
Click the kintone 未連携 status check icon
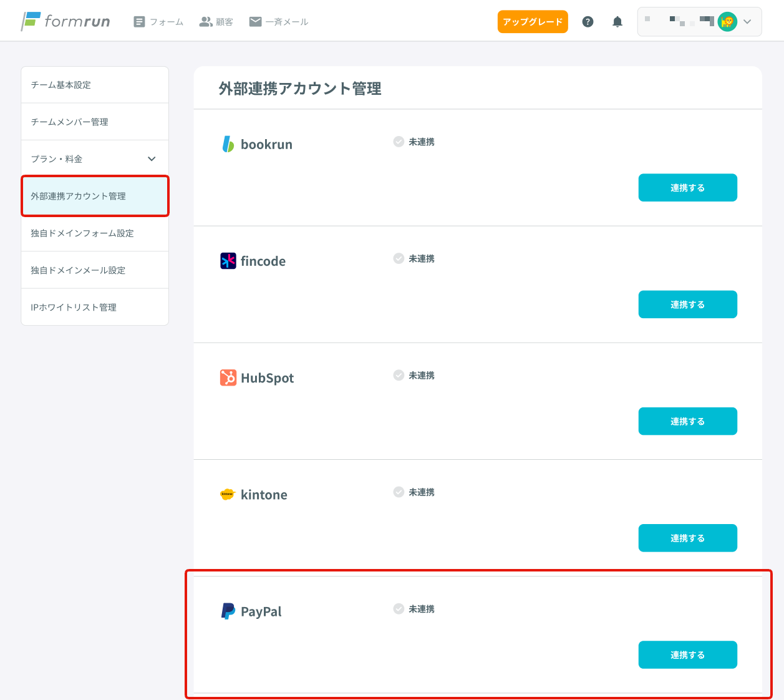tap(399, 492)
